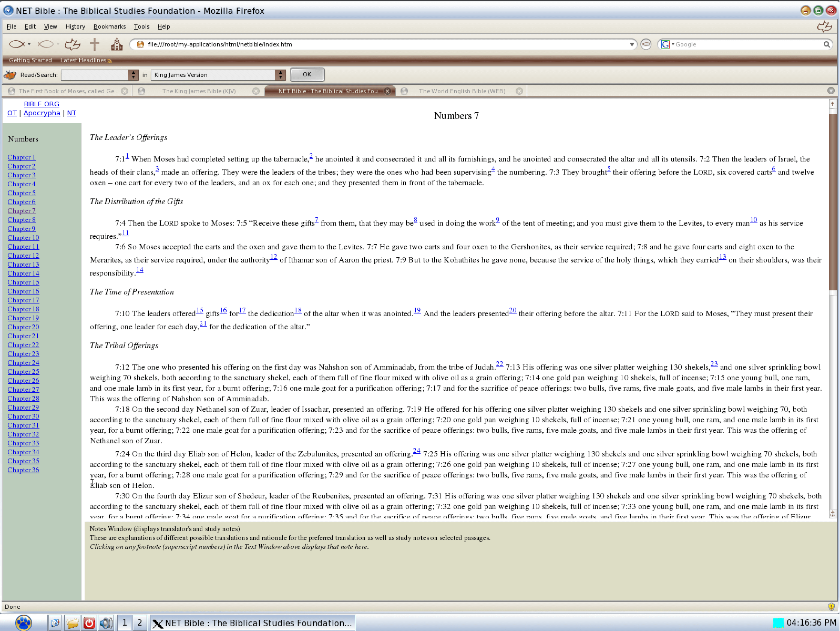The width and height of the screenshot is (840, 631).
Task: Open the paw start menu on taskbar
Action: (23, 623)
